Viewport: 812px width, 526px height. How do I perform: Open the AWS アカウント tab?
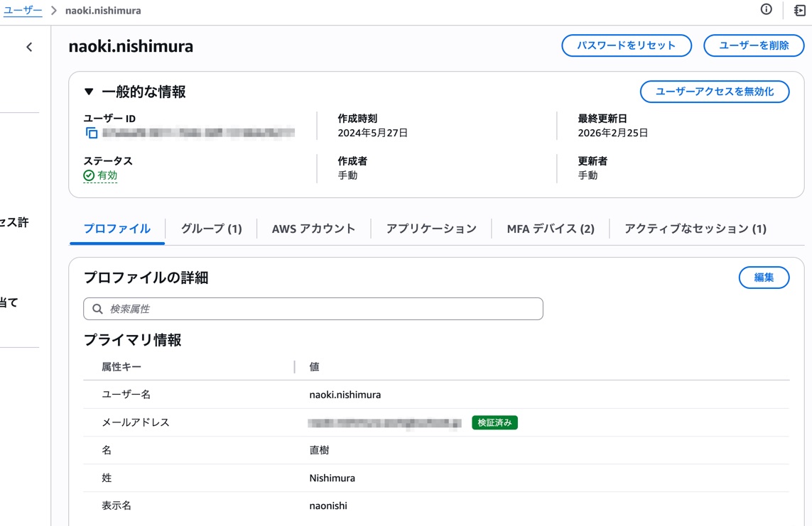[x=313, y=228]
